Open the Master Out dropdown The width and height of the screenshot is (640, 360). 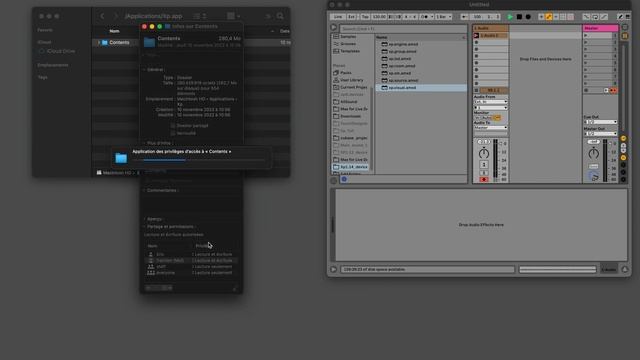(600, 134)
